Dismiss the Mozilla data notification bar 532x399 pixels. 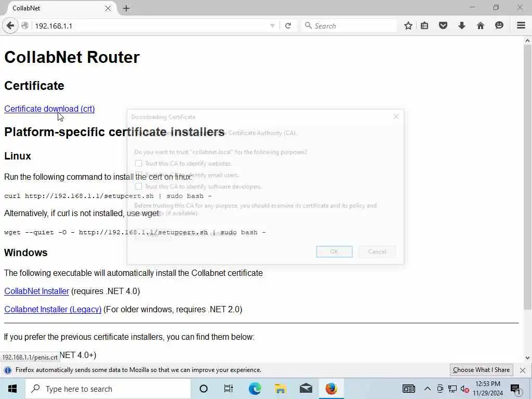[523, 370]
